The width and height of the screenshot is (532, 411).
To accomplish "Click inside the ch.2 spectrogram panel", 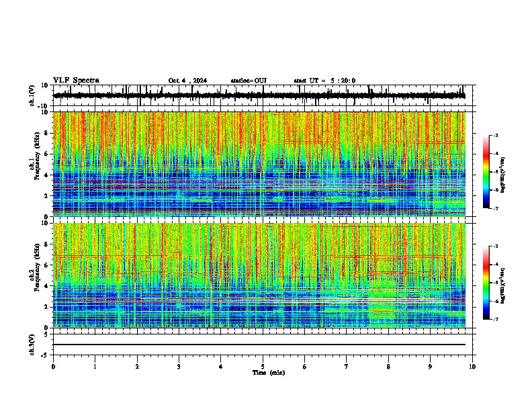I will click(259, 275).
